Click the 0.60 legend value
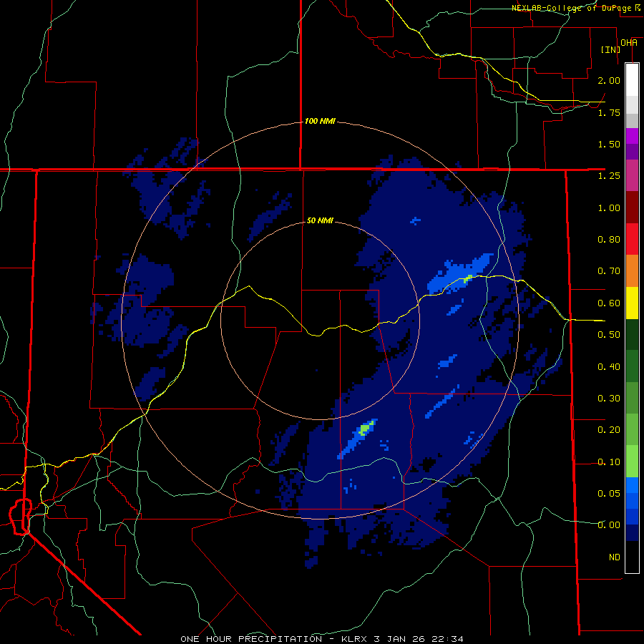This screenshot has height=644, width=644. point(609,303)
